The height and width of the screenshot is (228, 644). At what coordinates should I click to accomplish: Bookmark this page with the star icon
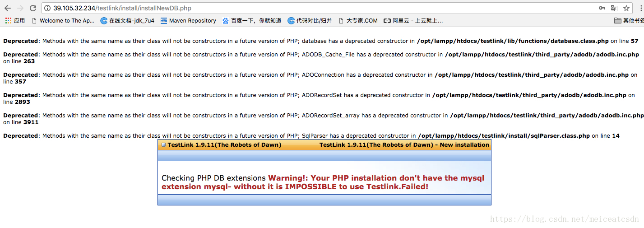[x=626, y=8]
